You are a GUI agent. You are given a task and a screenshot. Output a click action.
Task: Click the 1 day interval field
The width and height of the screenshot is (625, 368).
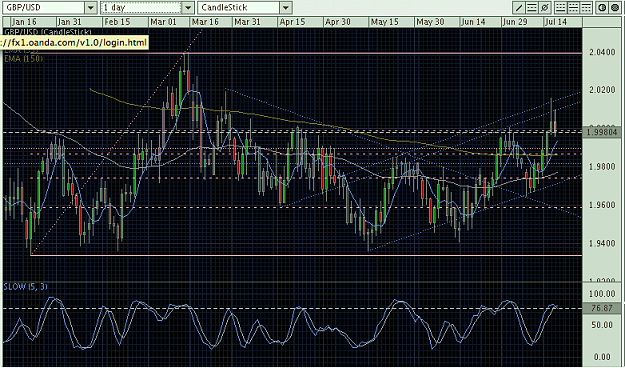pyautogui.click(x=141, y=8)
